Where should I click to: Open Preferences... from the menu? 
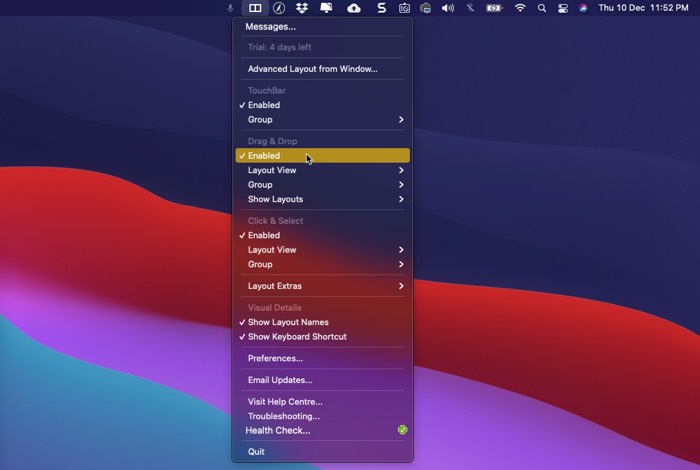click(322, 358)
